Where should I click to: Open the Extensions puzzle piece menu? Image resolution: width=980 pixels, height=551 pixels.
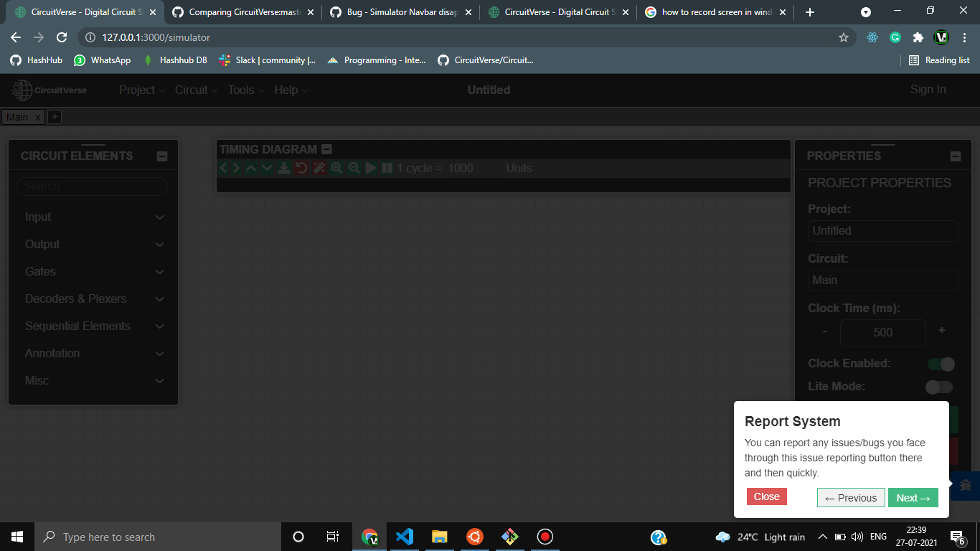pos(918,37)
